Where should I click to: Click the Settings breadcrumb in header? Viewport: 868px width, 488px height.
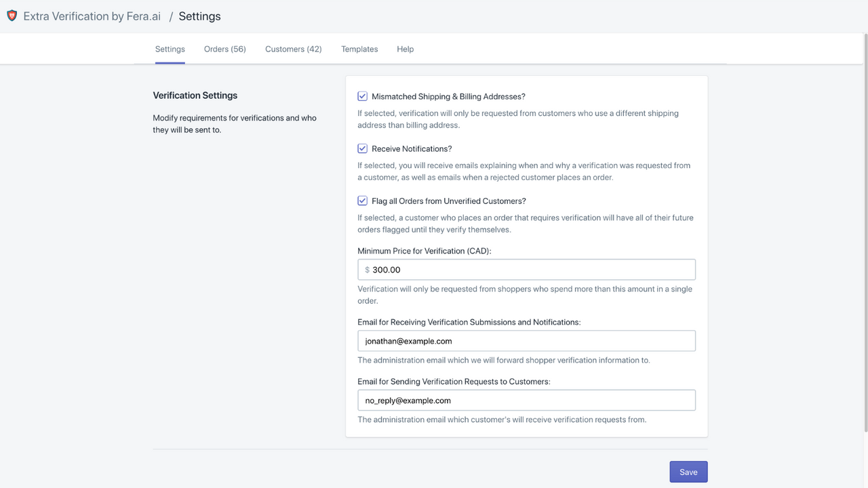coord(199,16)
